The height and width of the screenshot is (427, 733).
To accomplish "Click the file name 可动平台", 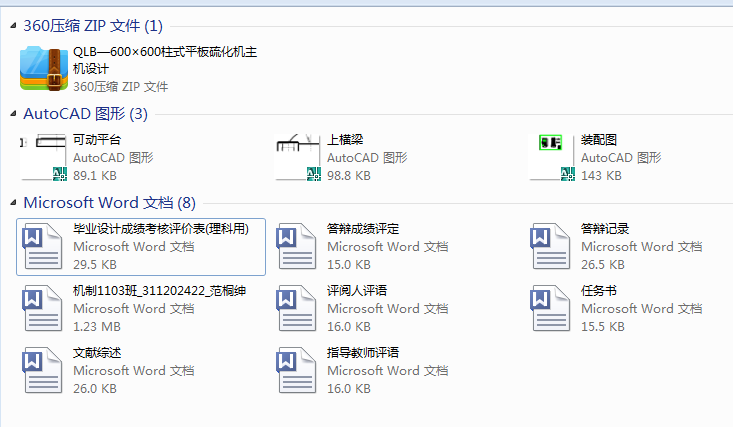I will click(97, 139).
